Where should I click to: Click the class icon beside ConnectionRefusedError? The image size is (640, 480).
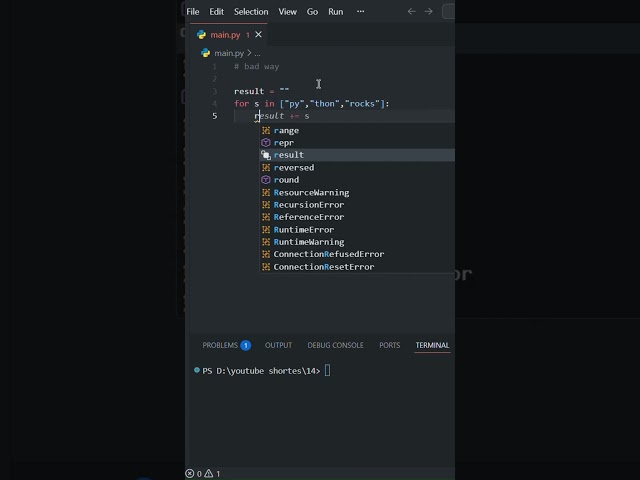266,254
